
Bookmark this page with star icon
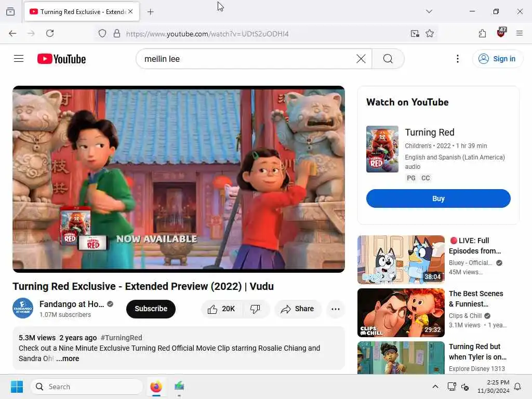coord(430,34)
